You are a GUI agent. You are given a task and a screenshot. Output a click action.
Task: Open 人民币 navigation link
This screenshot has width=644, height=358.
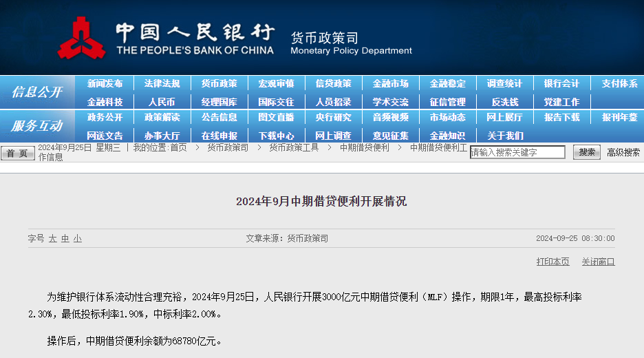click(x=162, y=102)
